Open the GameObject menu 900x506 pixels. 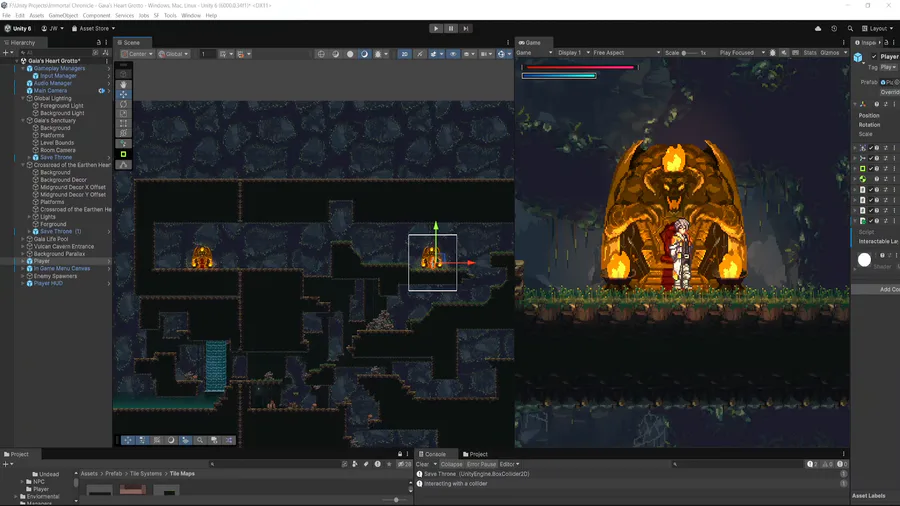pos(63,15)
